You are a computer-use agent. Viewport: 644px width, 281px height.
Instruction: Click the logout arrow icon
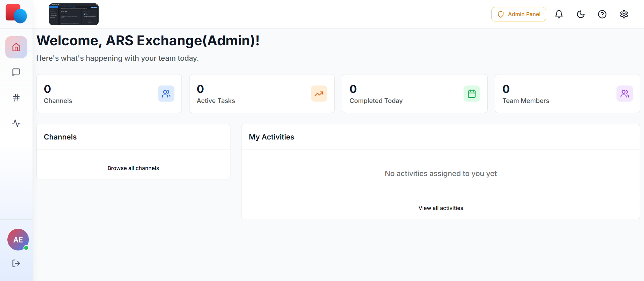tap(16, 263)
